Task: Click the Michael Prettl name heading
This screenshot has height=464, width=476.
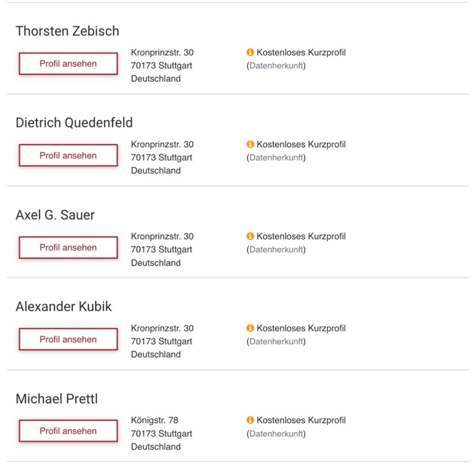Action: [x=57, y=399]
